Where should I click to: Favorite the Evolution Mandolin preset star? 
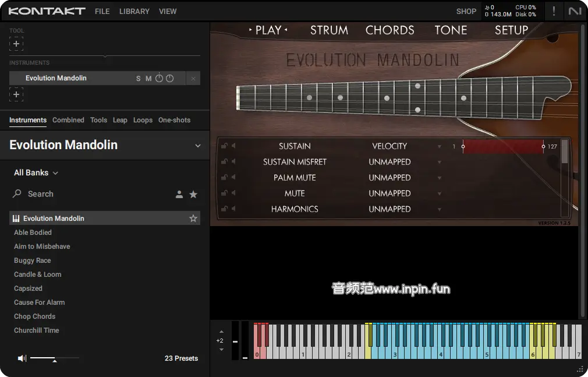193,219
